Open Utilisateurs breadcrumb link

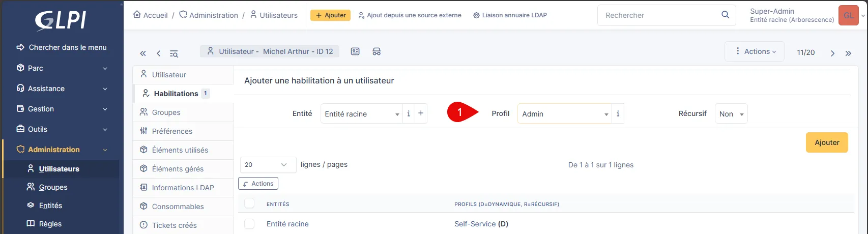(274, 15)
